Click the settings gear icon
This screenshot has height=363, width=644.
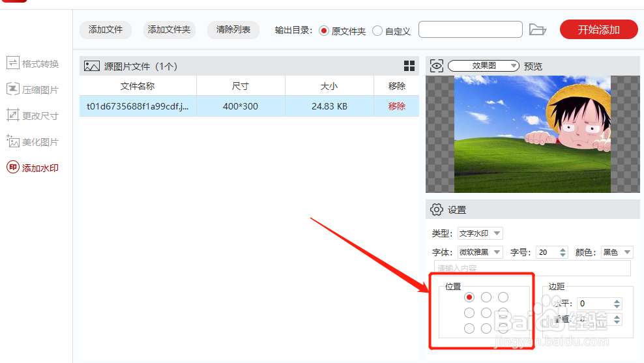[436, 209]
